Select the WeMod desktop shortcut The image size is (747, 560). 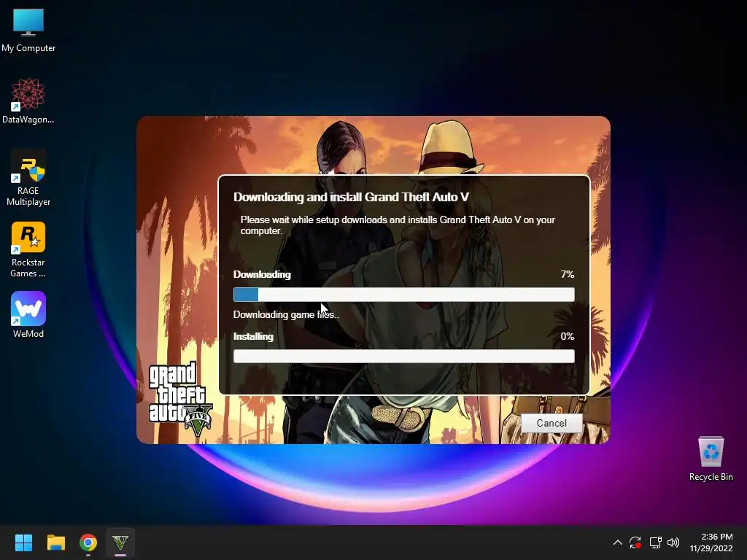[28, 315]
